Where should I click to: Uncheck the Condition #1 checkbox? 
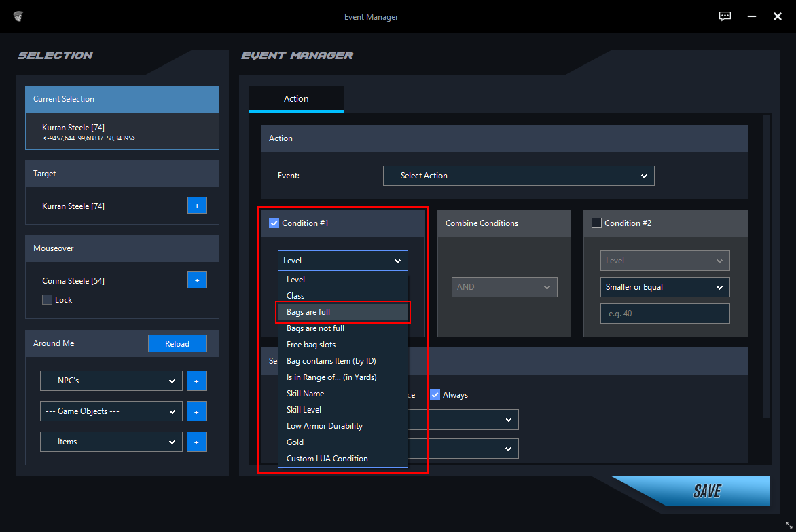click(274, 223)
